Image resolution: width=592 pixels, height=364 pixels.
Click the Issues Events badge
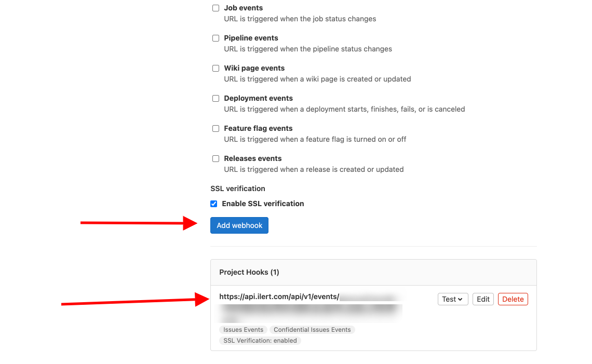[243, 330]
